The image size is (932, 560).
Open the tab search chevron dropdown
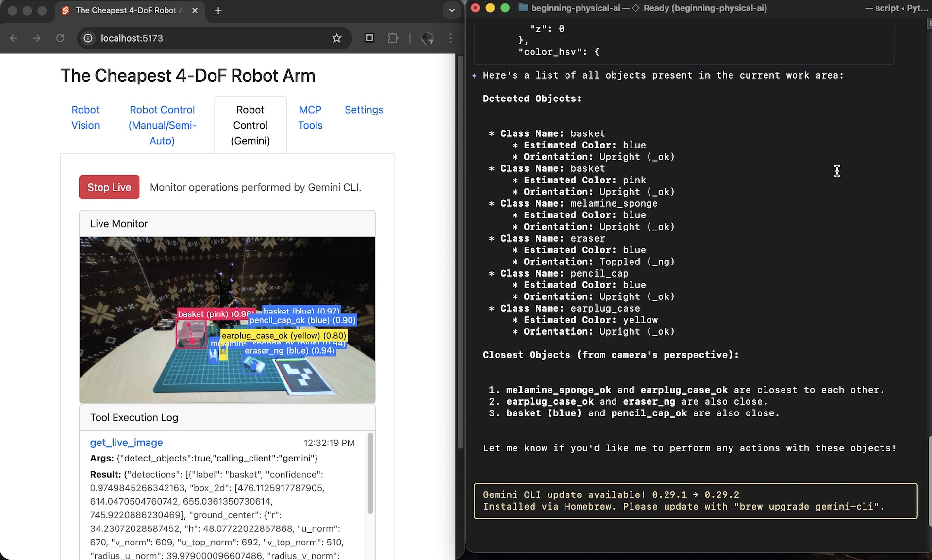tap(451, 10)
